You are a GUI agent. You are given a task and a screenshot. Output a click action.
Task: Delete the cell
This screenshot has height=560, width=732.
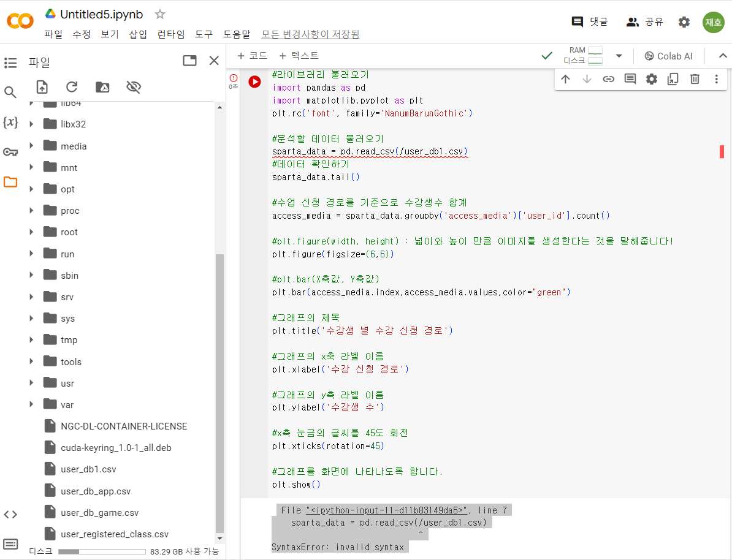(x=695, y=79)
